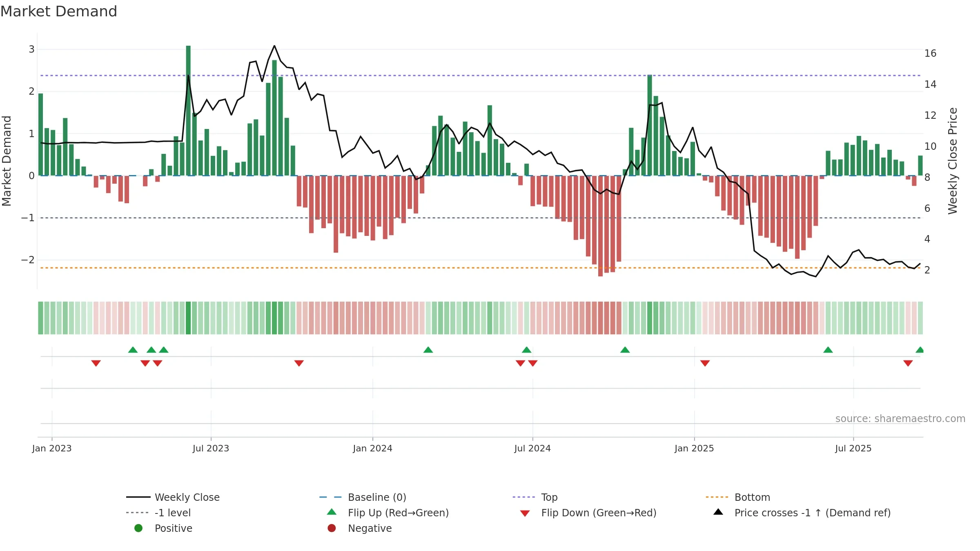Screen dimensions: 980x551
Task: Click the '4' tick on the right price axis
Action: point(927,239)
